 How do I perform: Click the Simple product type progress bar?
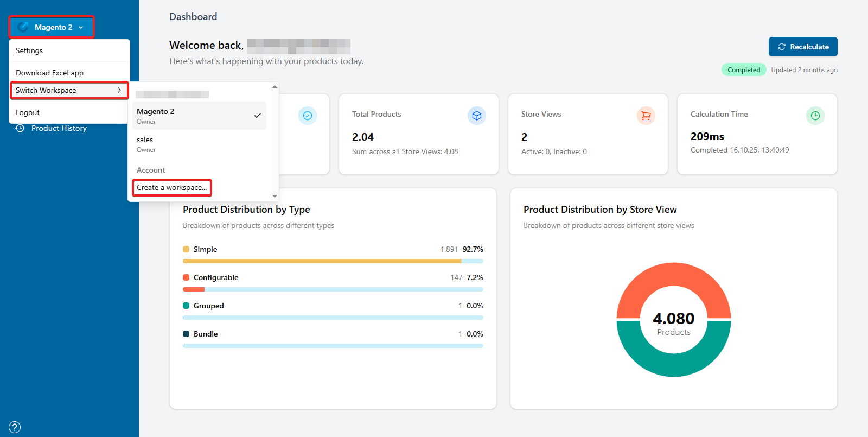click(333, 261)
